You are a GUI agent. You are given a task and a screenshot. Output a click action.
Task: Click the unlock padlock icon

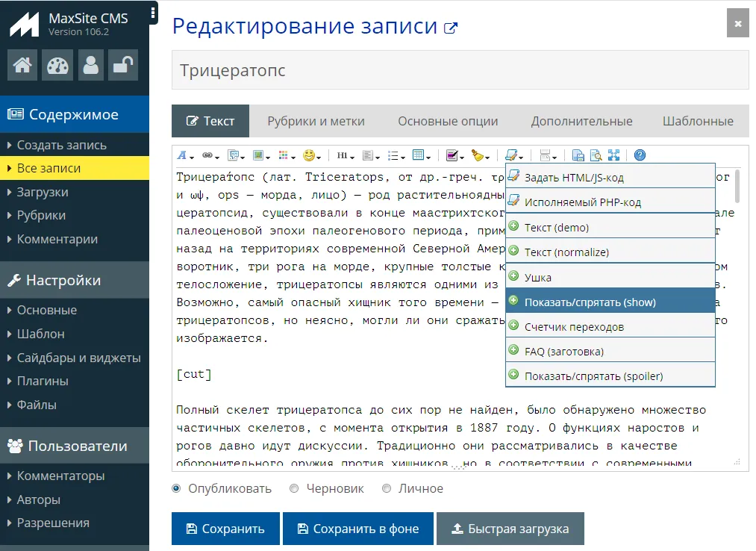123,66
